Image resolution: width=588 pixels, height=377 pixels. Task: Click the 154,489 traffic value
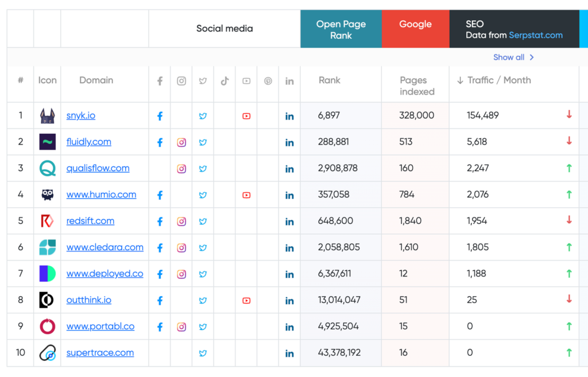482,115
